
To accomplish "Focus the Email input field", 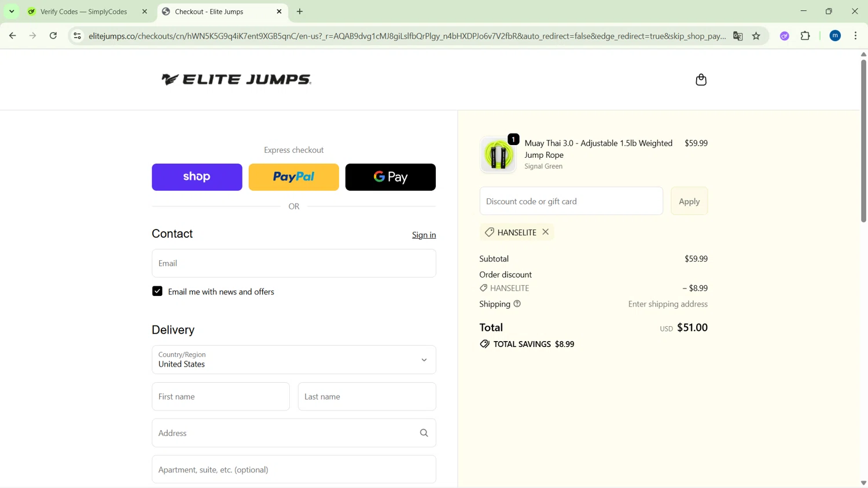I will pyautogui.click(x=294, y=263).
